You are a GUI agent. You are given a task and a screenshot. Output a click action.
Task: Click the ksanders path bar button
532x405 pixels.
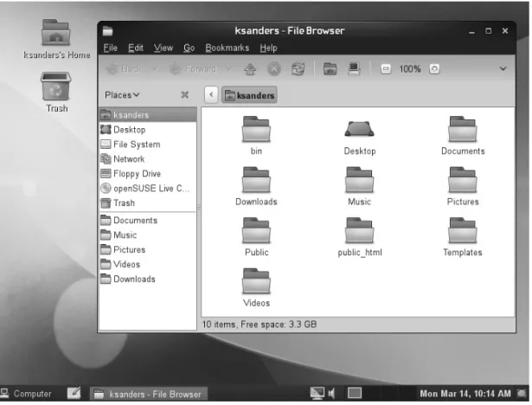click(x=250, y=95)
